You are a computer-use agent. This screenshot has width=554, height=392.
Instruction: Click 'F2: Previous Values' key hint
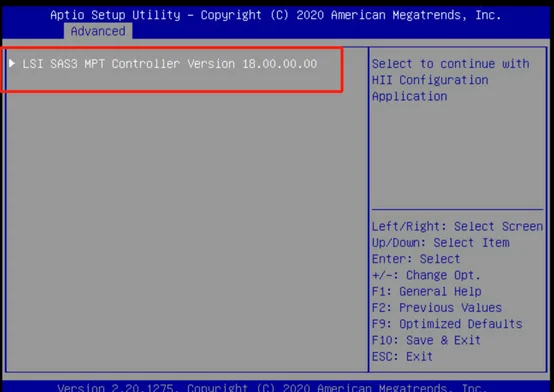click(437, 308)
